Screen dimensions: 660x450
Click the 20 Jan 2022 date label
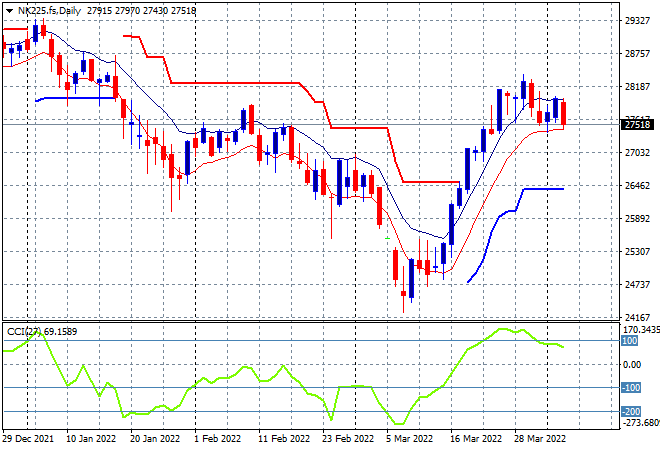155,439
